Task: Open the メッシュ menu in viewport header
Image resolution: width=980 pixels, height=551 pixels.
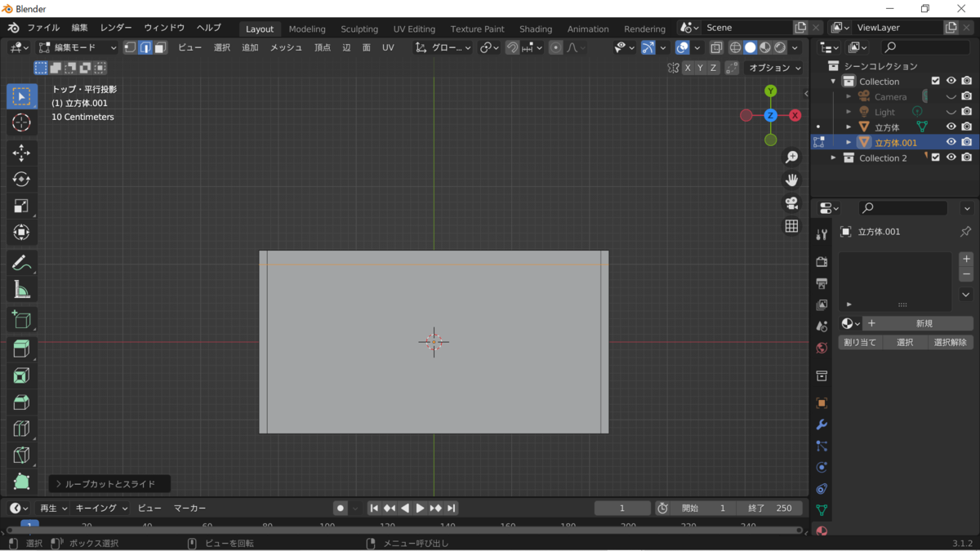Action: pos(286,47)
